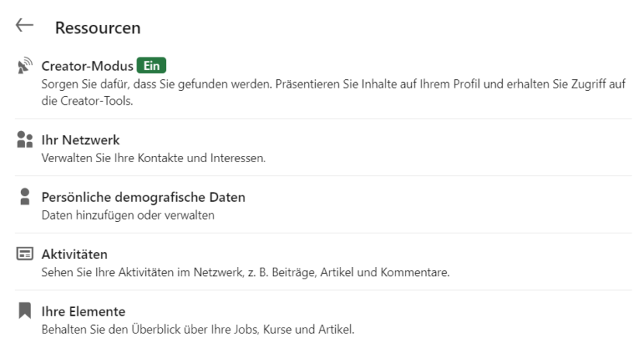Click the back arrow next to Ressourcen
The width and height of the screenshot is (644, 353).
[23, 26]
